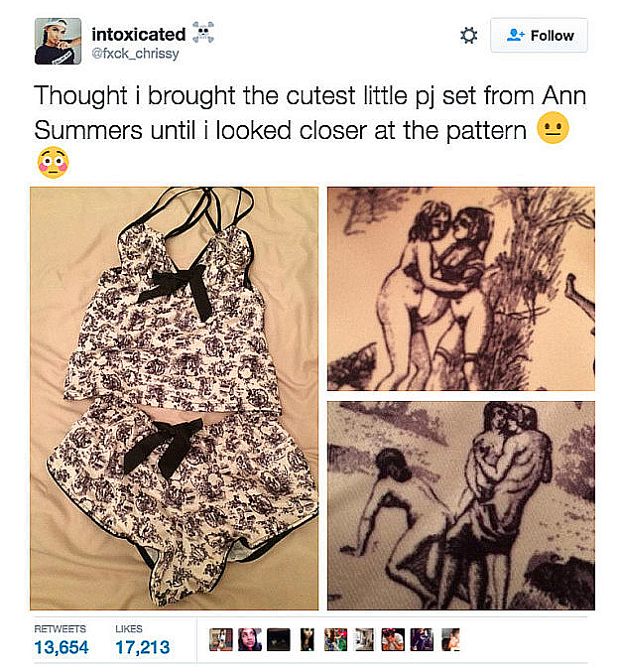The width and height of the screenshot is (619, 672).
Task: Open the eighth liker avatar
Action: click(x=423, y=640)
